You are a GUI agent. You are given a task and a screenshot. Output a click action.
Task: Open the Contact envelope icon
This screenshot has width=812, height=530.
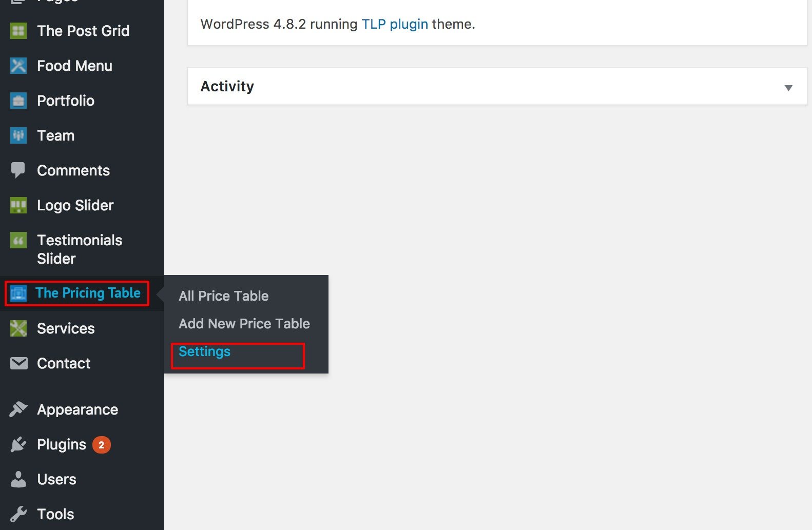[19, 363]
